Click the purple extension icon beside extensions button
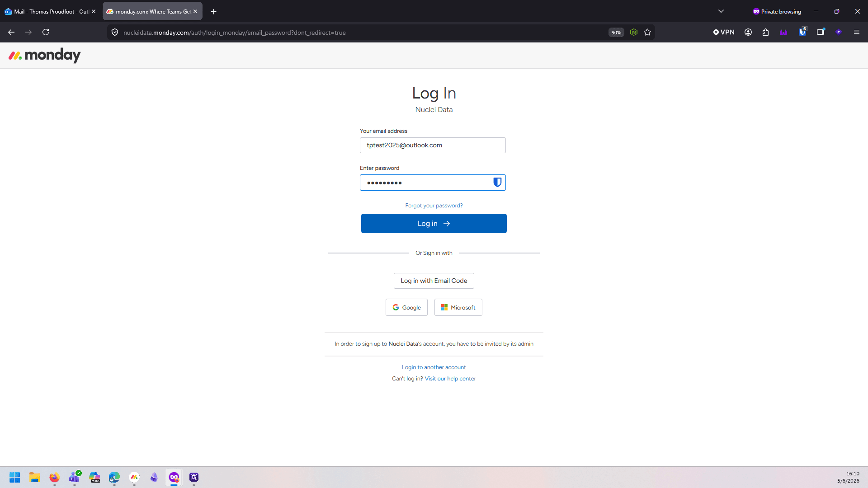The height and width of the screenshot is (488, 868). click(x=783, y=32)
